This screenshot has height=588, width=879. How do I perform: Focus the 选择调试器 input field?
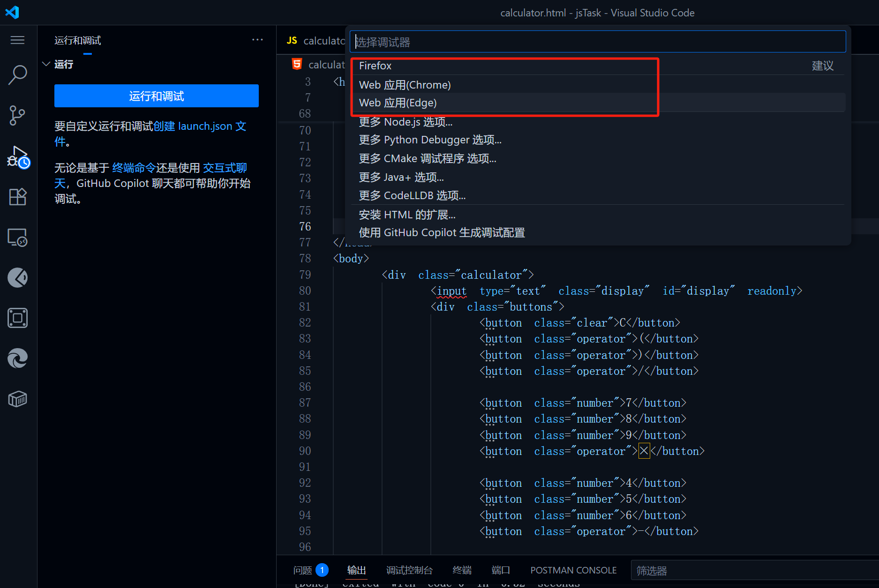(x=598, y=42)
